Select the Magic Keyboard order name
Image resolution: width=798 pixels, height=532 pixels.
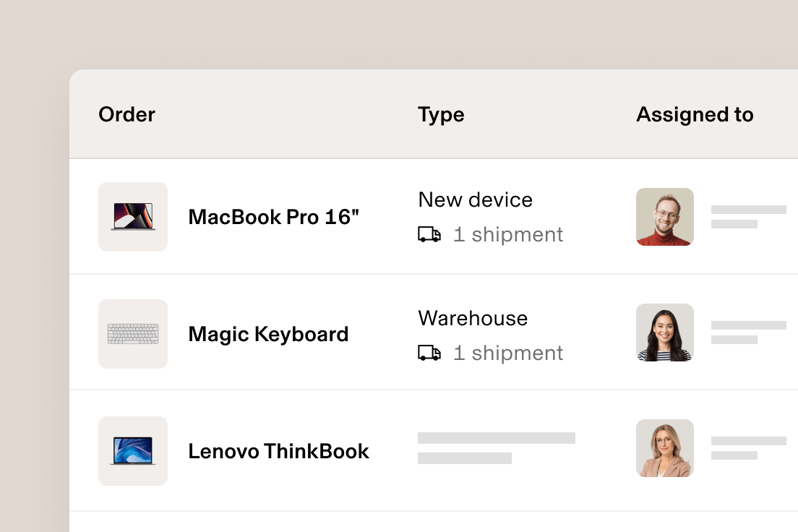pos(267,334)
